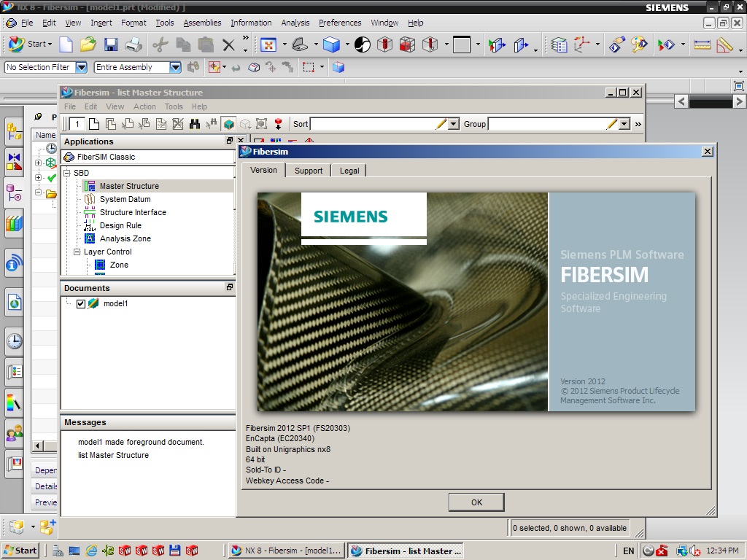Click the Cut scissors icon
The height and width of the screenshot is (560, 747).
click(160, 44)
